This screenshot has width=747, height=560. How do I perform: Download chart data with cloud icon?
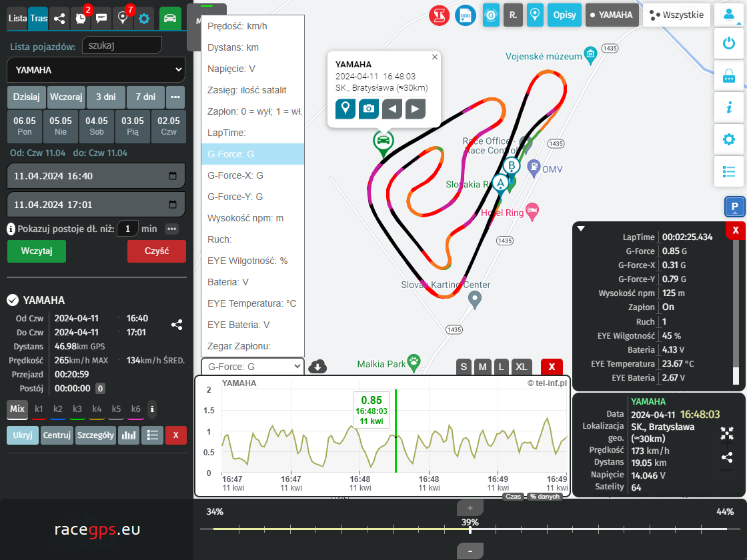[x=319, y=366]
